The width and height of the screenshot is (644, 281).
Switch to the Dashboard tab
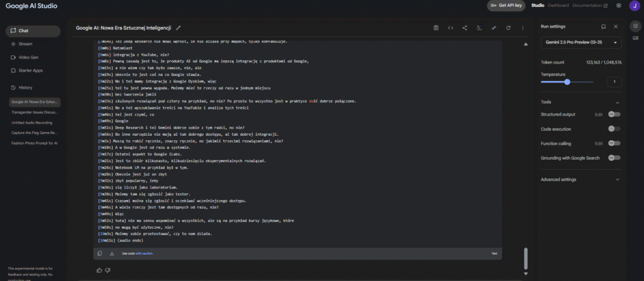558,5
